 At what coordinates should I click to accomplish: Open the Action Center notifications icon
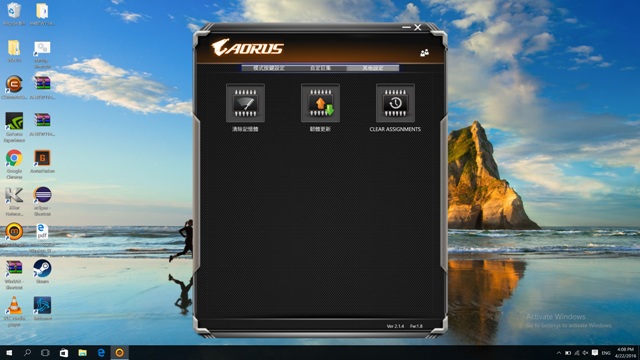595,353
